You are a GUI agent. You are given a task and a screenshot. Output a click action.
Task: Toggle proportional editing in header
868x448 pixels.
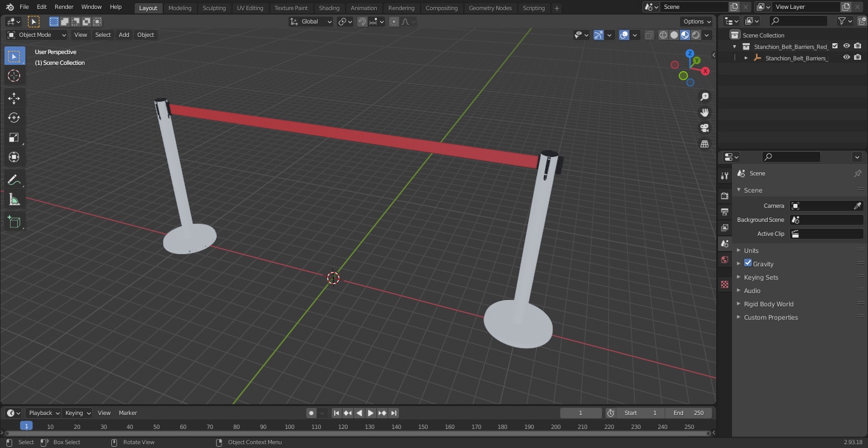point(394,22)
